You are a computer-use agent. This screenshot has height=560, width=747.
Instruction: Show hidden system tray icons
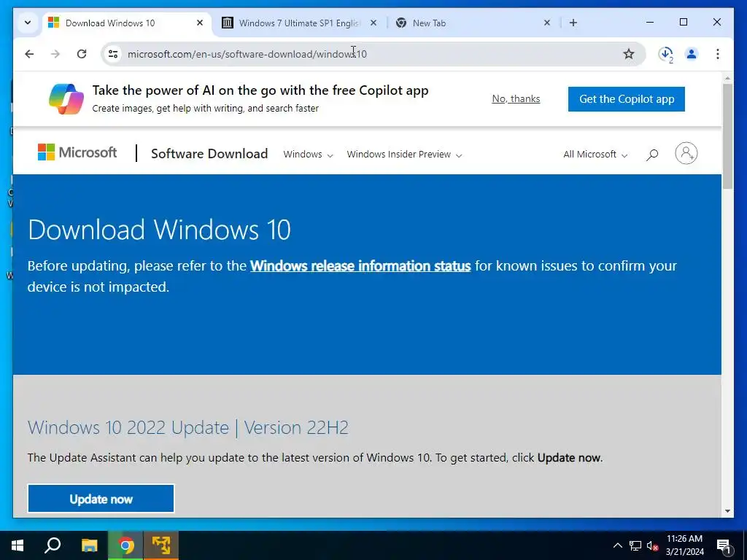617,545
